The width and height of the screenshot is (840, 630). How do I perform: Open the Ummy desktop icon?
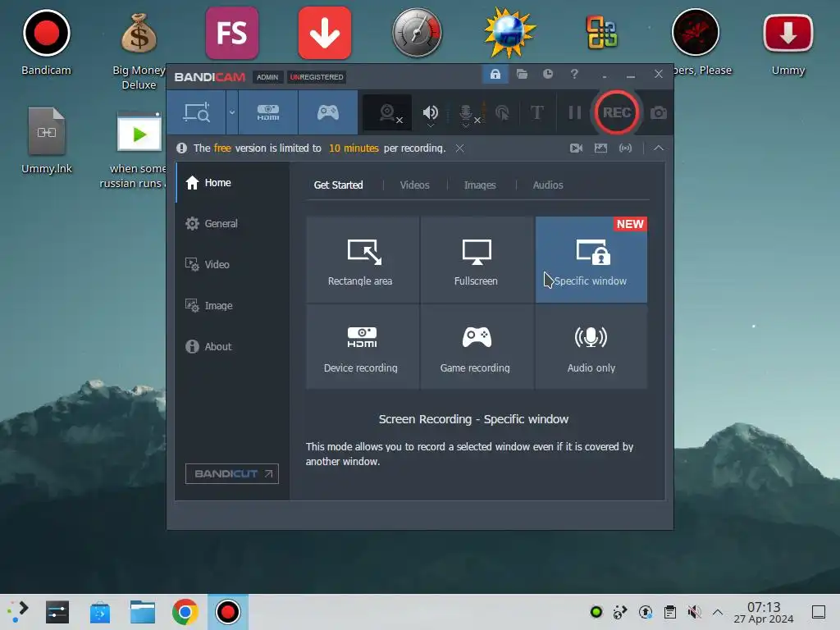pyautogui.click(x=788, y=43)
